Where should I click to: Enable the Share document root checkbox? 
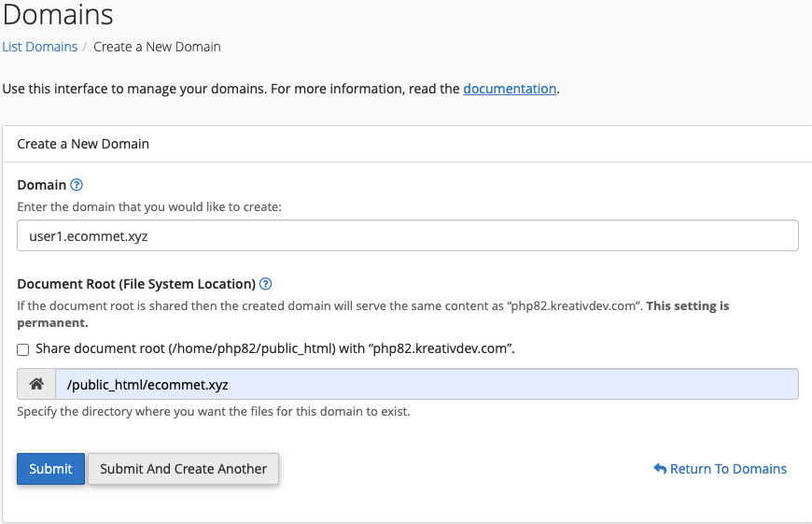(x=23, y=349)
